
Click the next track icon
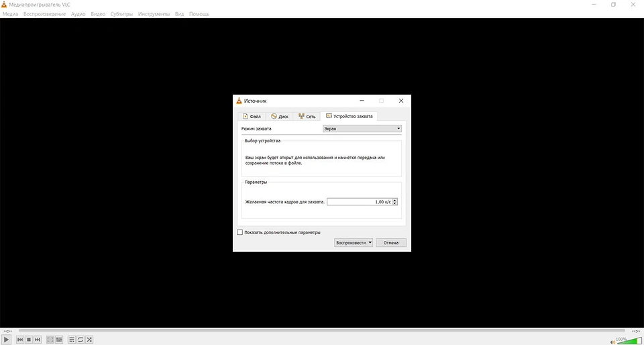click(x=38, y=340)
